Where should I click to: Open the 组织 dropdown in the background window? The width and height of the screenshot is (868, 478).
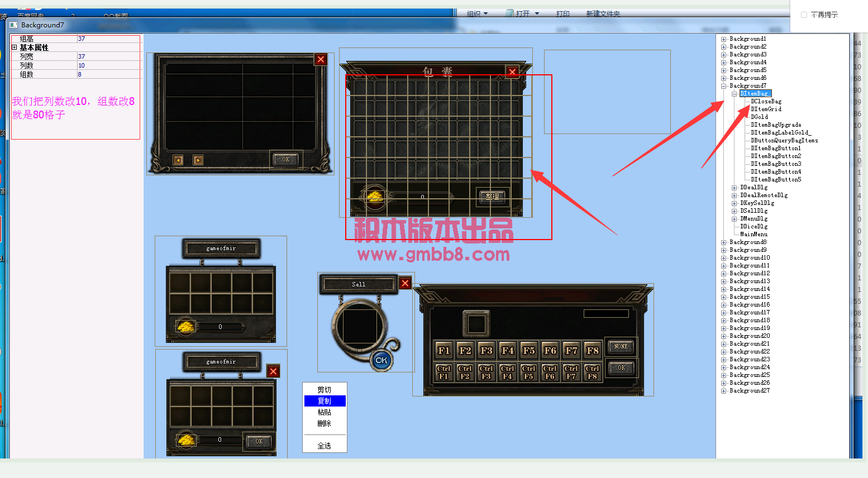coord(478,14)
